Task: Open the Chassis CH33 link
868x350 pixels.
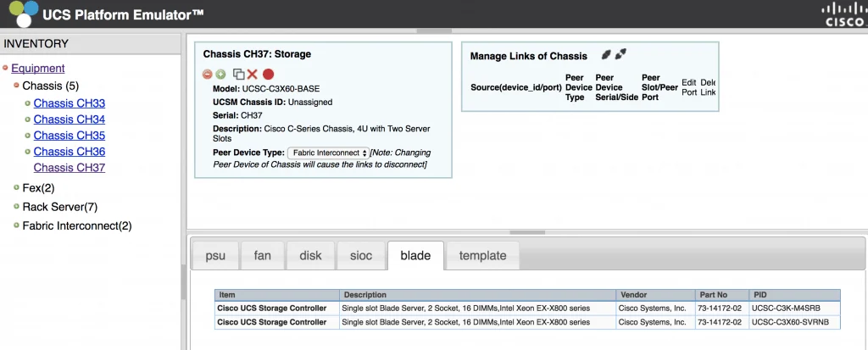Action: 70,103
